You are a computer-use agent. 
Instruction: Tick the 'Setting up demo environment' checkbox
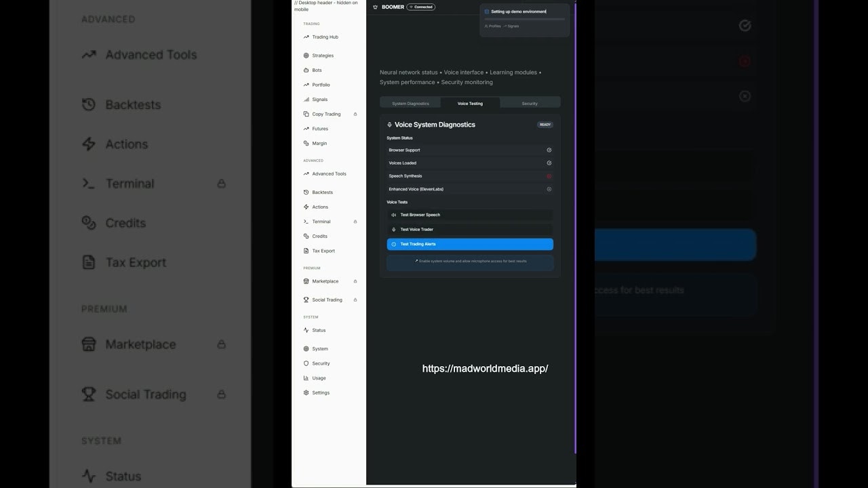coord(486,12)
